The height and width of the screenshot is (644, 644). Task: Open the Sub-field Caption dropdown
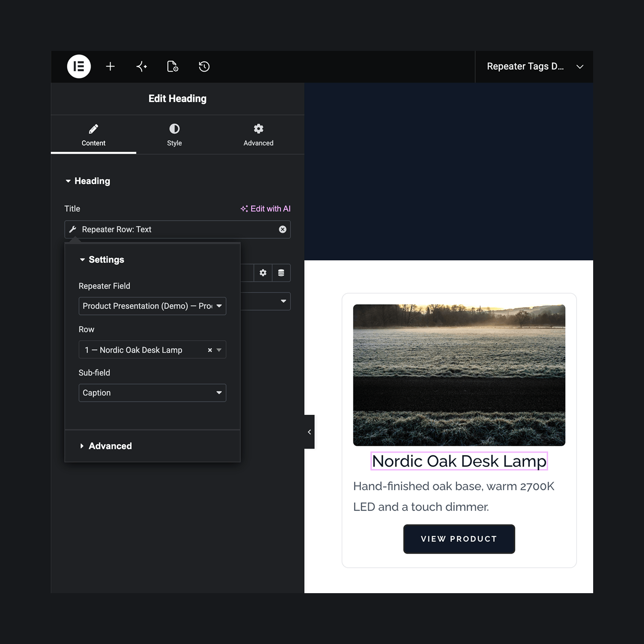153,393
